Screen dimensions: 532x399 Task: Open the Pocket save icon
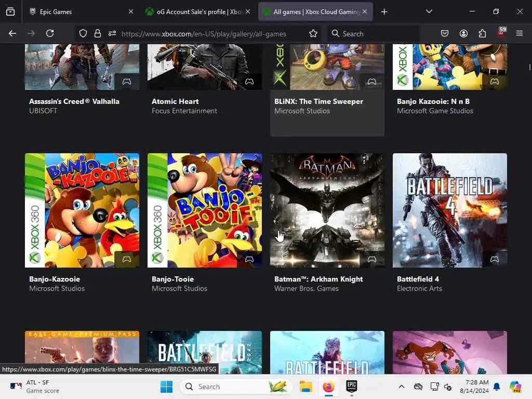pos(445,33)
